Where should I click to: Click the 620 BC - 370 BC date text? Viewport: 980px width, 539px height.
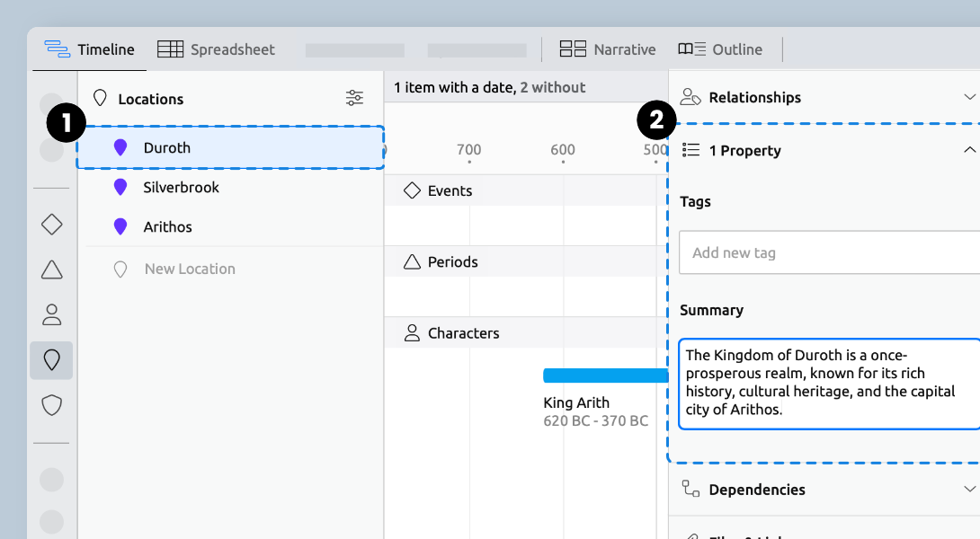[x=595, y=421]
